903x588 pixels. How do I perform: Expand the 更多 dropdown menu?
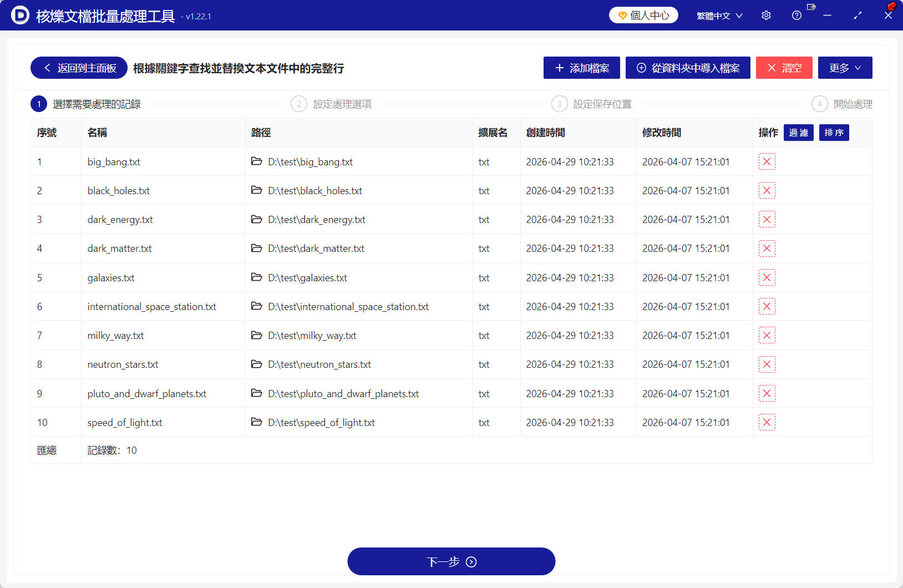coord(844,68)
